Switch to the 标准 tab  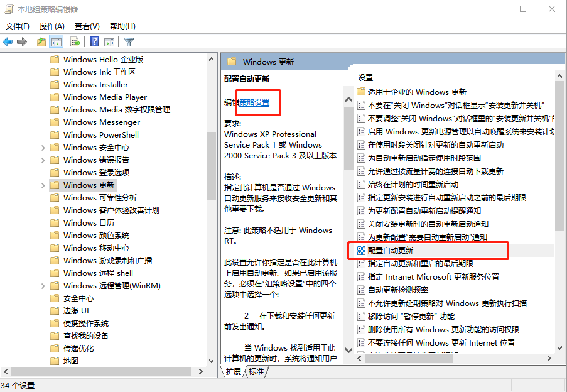[256, 371]
